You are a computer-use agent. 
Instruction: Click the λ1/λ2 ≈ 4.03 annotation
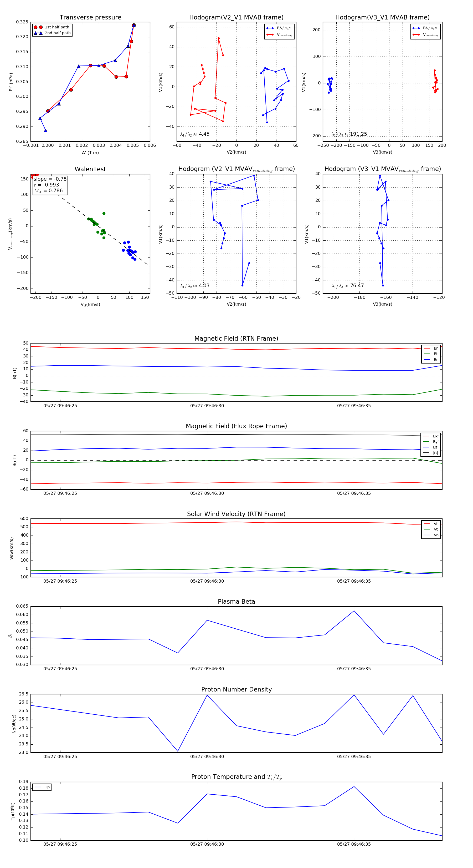pyautogui.click(x=194, y=286)
